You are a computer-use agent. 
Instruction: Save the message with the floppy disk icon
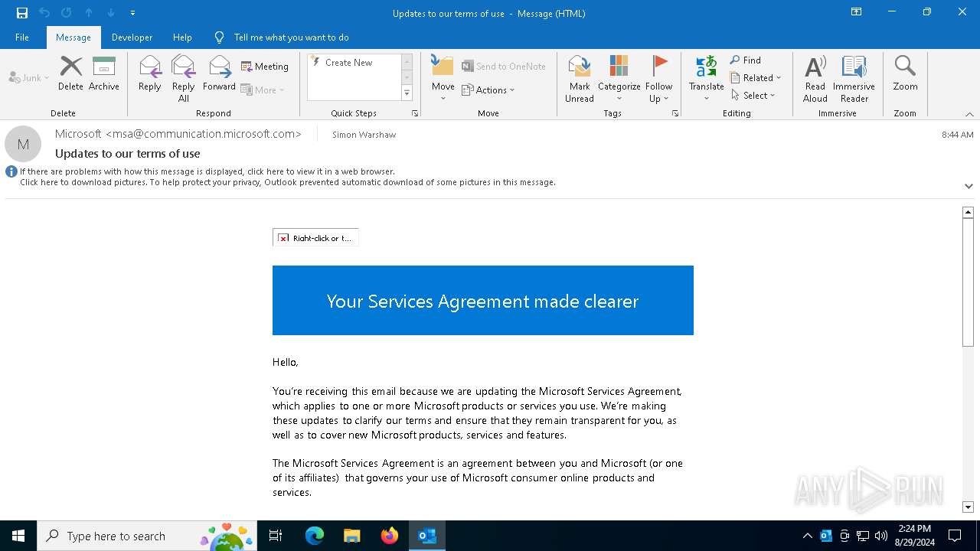(22, 12)
